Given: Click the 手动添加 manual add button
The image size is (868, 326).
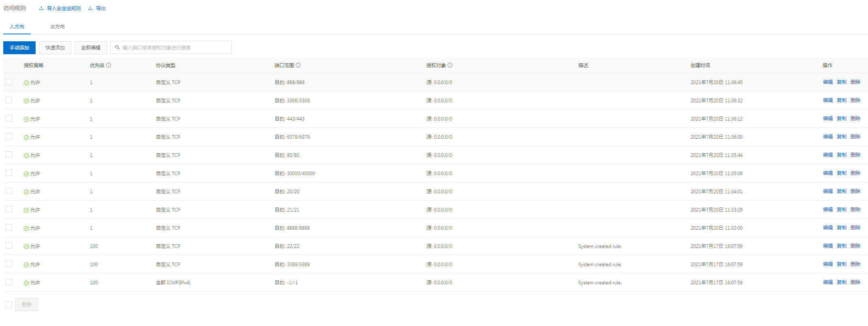Looking at the screenshot, I should 19,47.
